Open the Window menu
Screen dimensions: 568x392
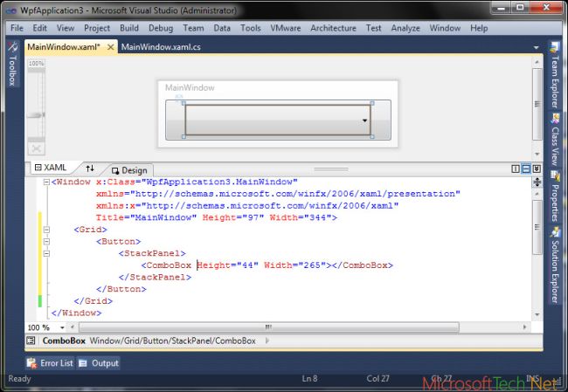point(445,28)
